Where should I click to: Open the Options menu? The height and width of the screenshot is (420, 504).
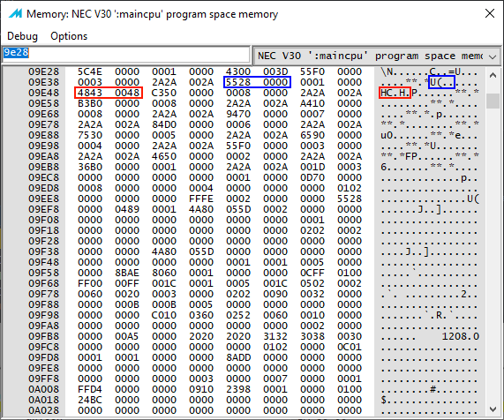coord(69,36)
